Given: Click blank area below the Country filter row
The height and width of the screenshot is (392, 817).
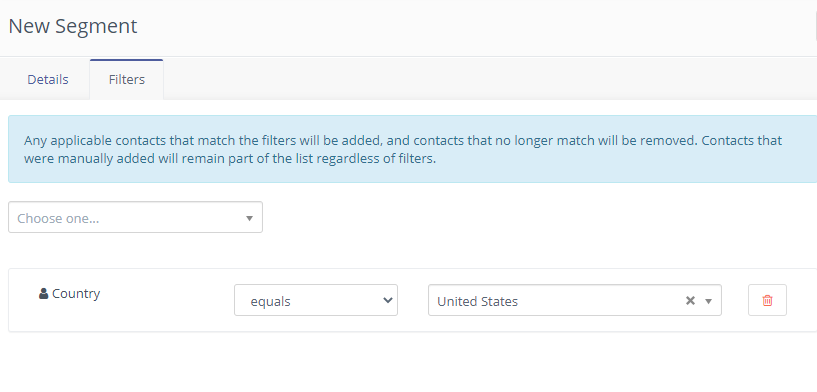Looking at the screenshot, I should (x=406, y=362).
